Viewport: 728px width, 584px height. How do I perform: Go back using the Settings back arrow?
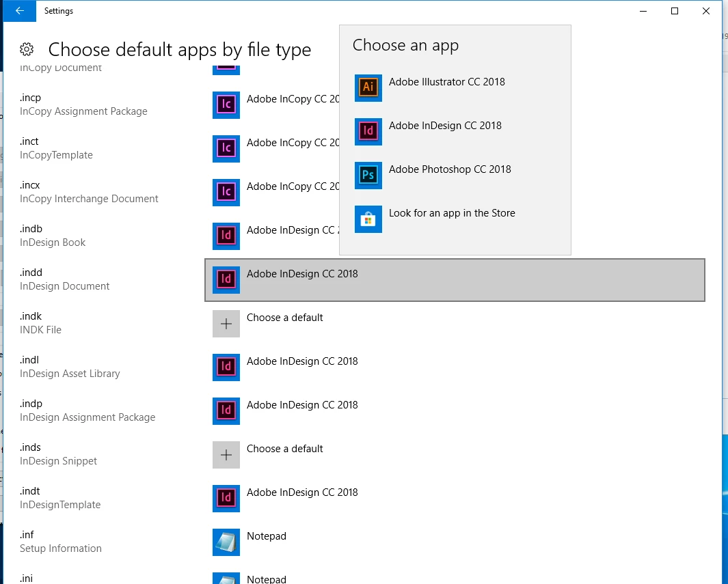(20, 11)
